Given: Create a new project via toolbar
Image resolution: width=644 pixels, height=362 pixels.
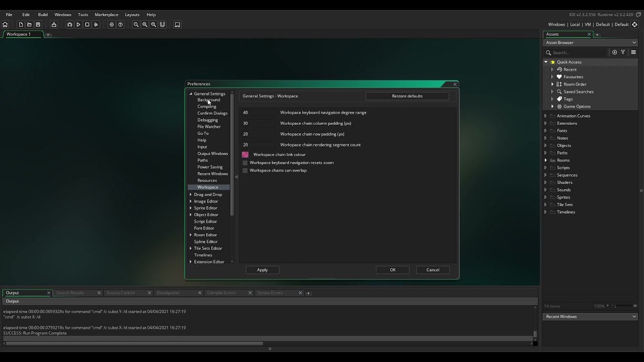Looking at the screenshot, I should click(21, 25).
